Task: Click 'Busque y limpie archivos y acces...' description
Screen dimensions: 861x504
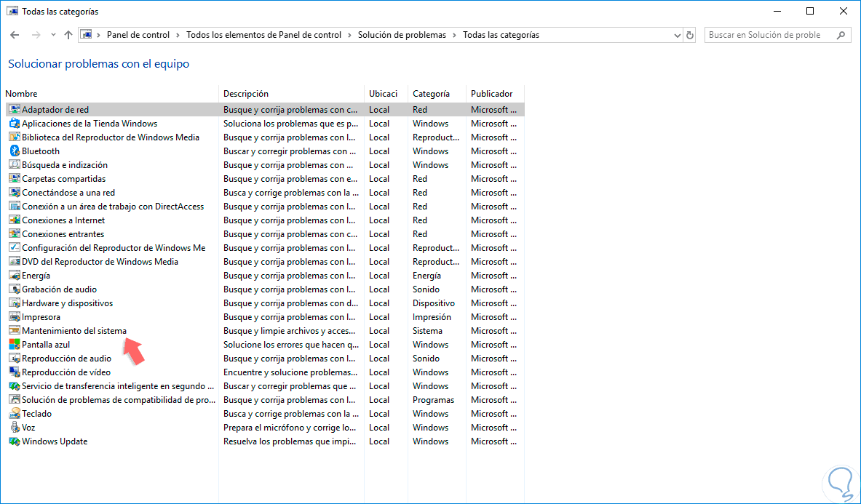Action: coord(290,331)
